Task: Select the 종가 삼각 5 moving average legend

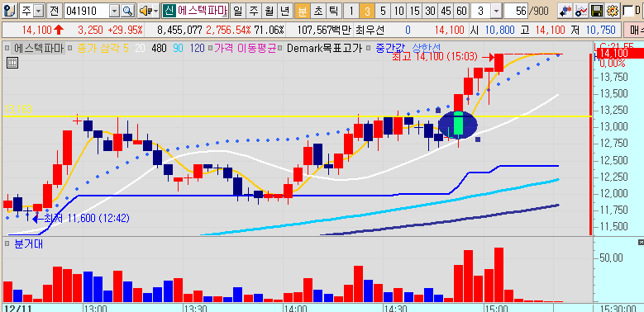Action: pos(103,49)
